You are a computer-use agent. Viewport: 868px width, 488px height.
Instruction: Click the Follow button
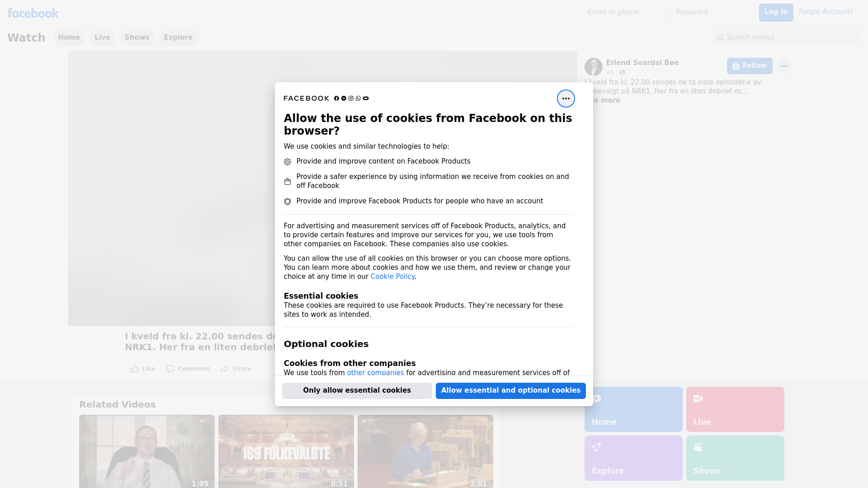pos(749,66)
